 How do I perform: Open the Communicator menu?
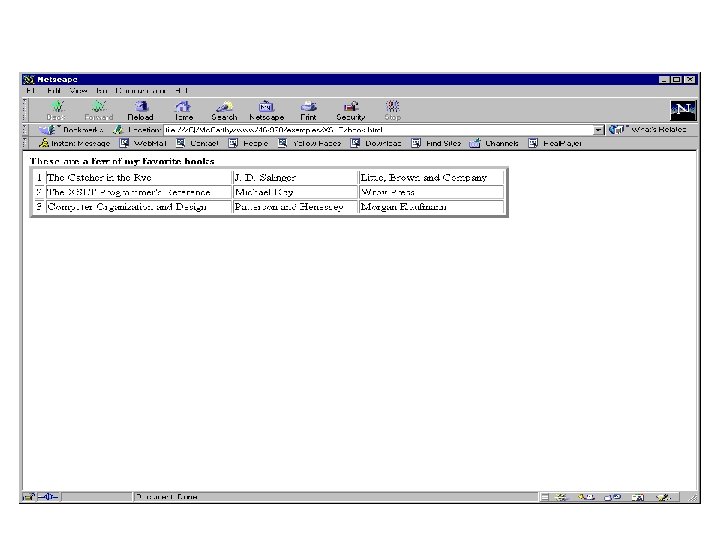[x=141, y=91]
